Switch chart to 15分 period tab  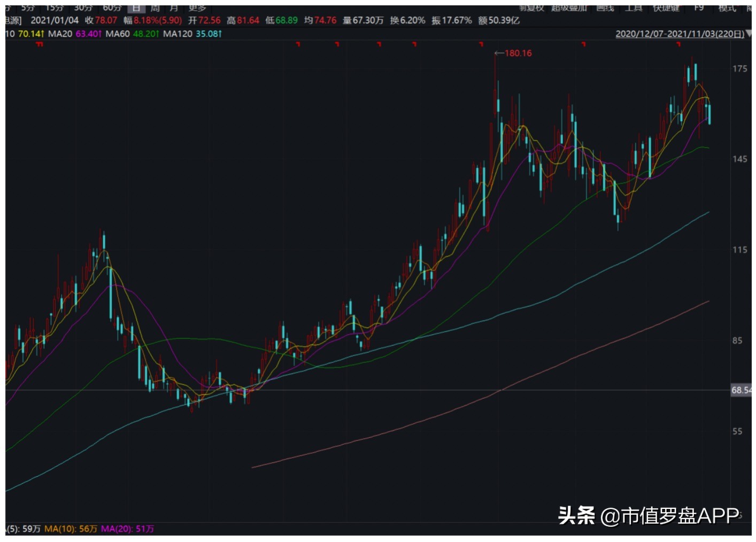tap(55, 8)
